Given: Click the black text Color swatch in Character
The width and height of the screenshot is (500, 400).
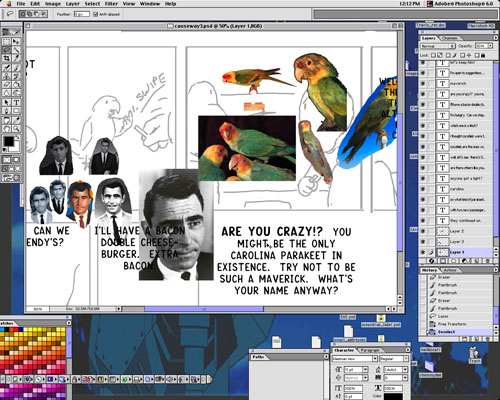Looking at the screenshot, I should pos(393,397).
